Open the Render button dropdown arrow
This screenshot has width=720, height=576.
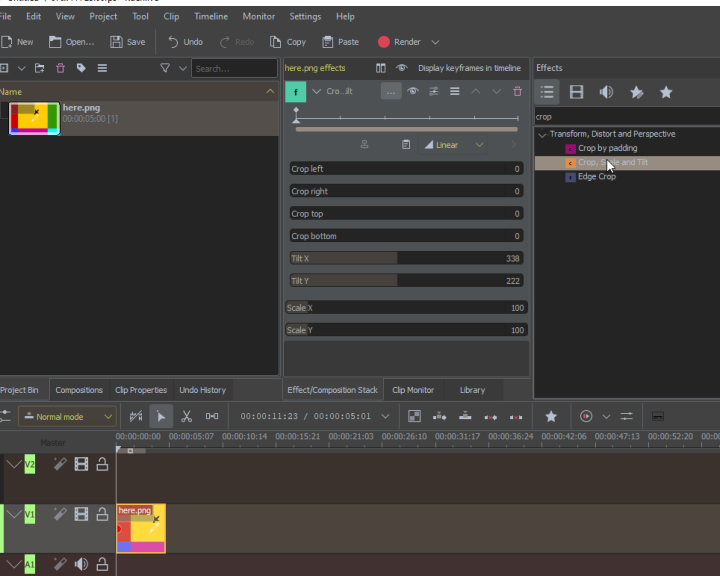pos(435,42)
